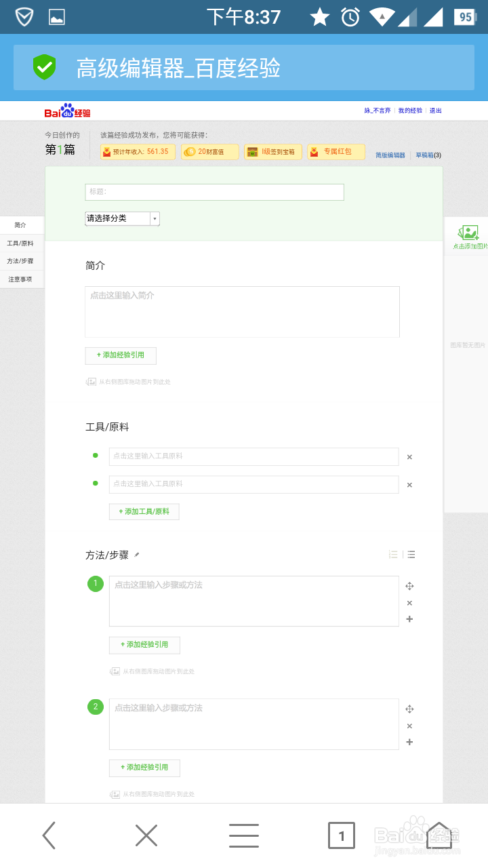Click 添加经验引用 under step 2
488x868 pixels.
144,768
